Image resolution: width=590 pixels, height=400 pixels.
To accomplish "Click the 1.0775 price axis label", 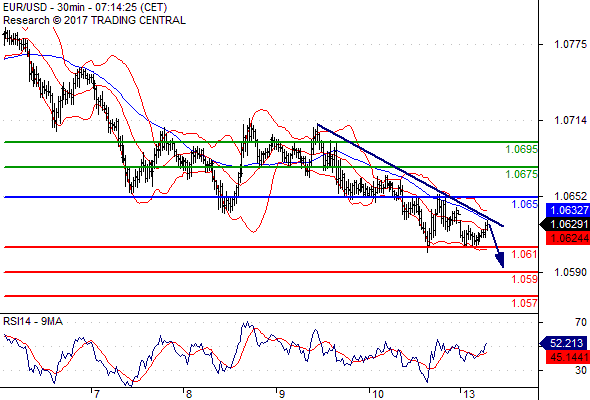I will pos(570,44).
